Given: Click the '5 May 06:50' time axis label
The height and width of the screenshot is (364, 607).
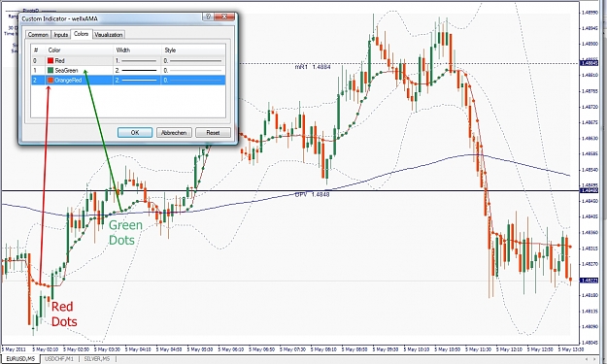Looking at the screenshot, I should click(261, 349).
